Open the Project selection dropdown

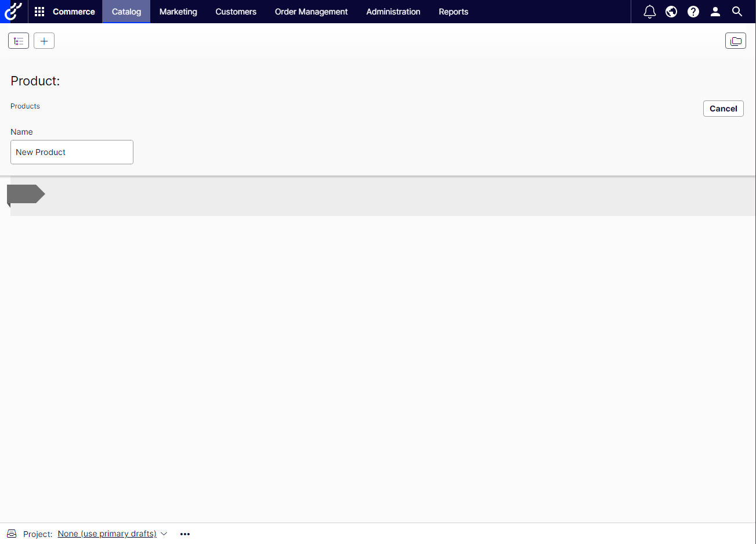point(112,534)
